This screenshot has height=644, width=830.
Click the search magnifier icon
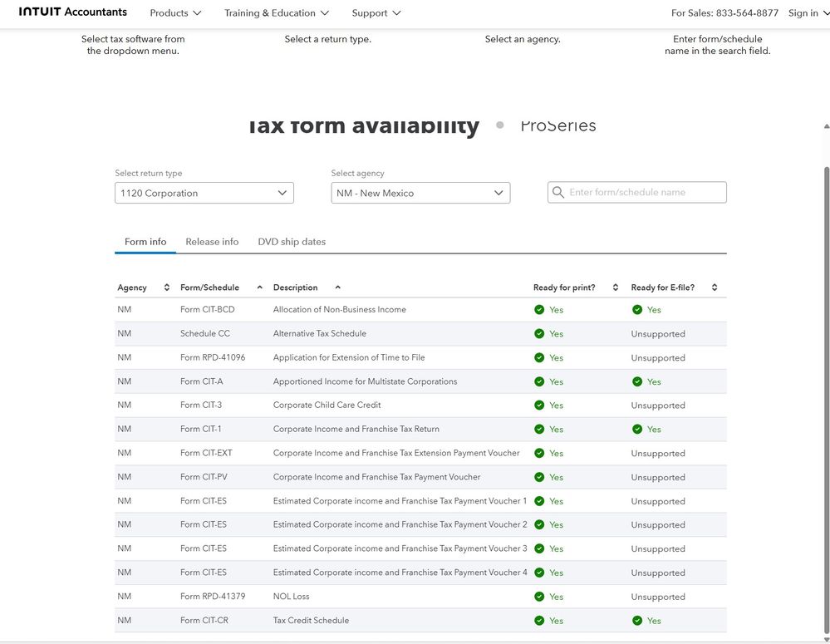pyautogui.click(x=558, y=193)
